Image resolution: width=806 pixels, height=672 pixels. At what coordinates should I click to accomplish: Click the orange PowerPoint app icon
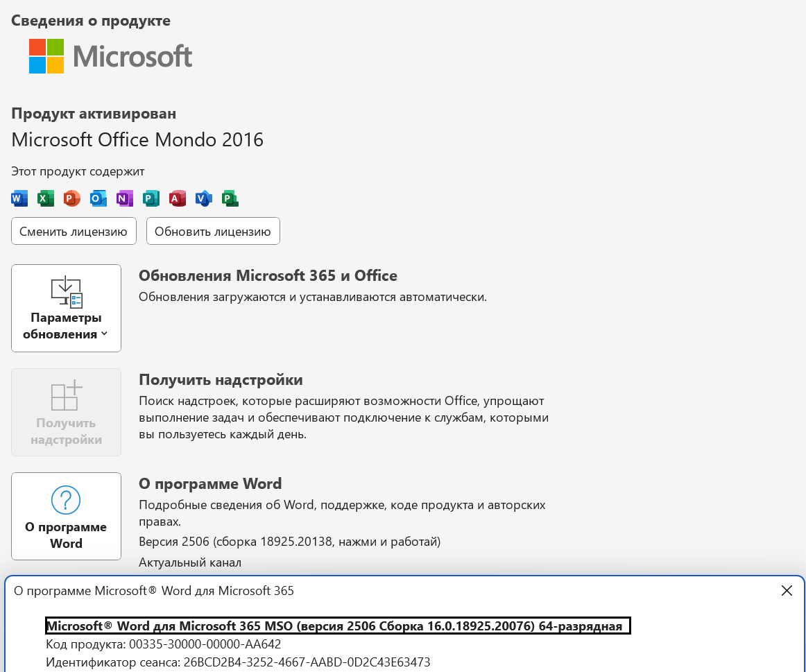72,198
